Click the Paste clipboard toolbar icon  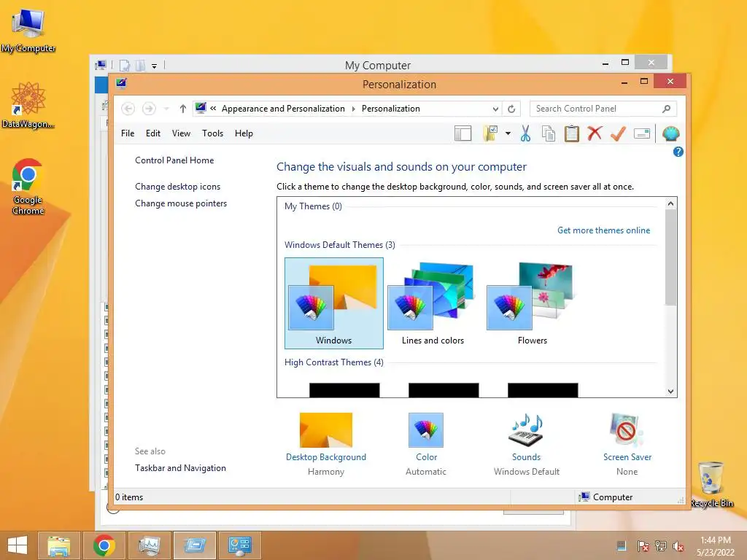(x=572, y=134)
